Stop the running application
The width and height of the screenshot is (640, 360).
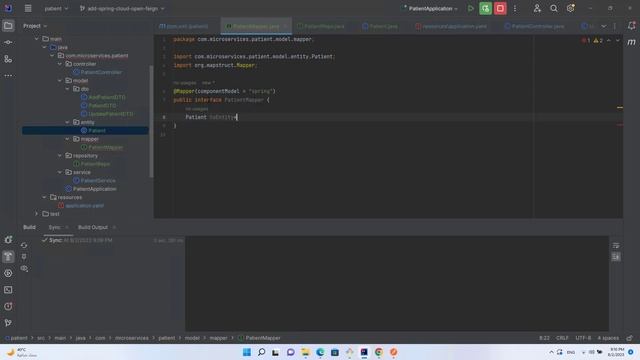(x=500, y=8)
